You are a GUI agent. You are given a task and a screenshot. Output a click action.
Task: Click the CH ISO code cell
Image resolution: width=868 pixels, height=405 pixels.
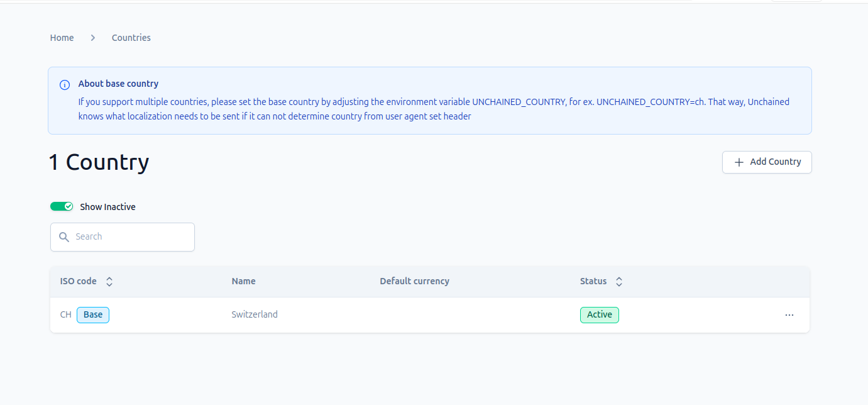(x=66, y=314)
